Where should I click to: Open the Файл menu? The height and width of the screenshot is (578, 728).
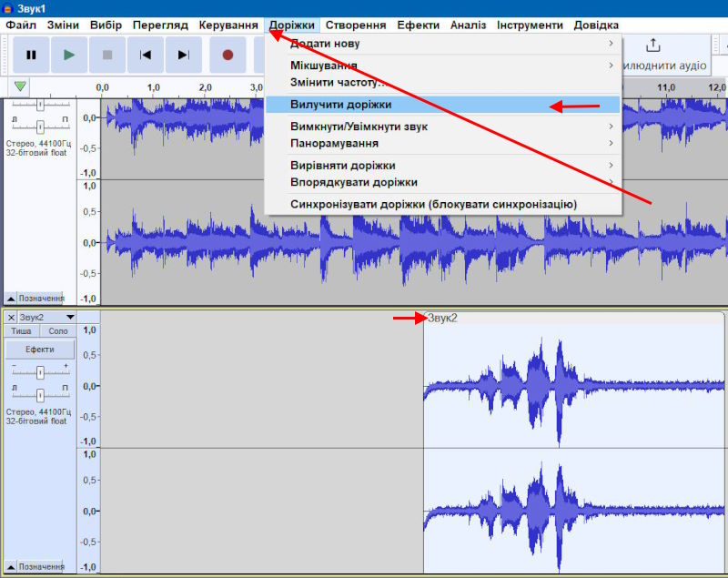[x=21, y=25]
